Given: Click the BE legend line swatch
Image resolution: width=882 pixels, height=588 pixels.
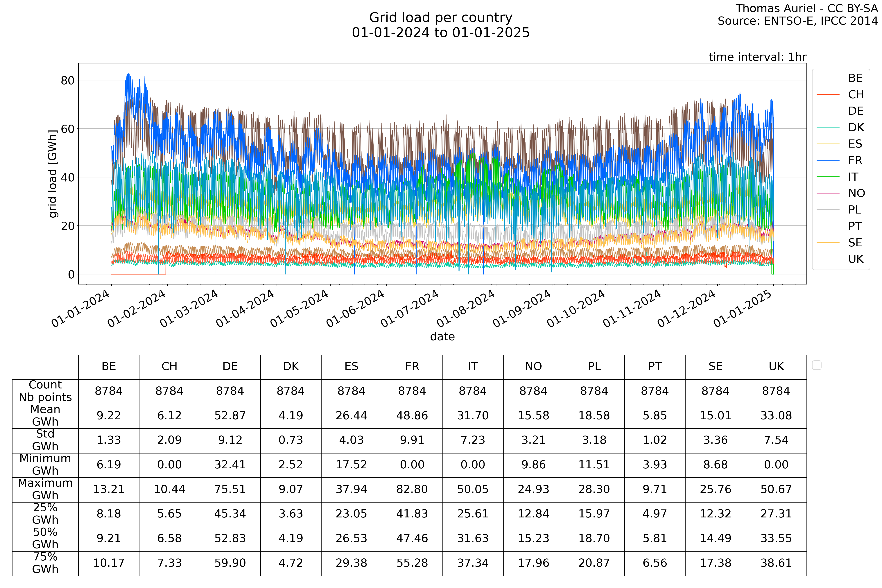Looking at the screenshot, I should point(828,78).
